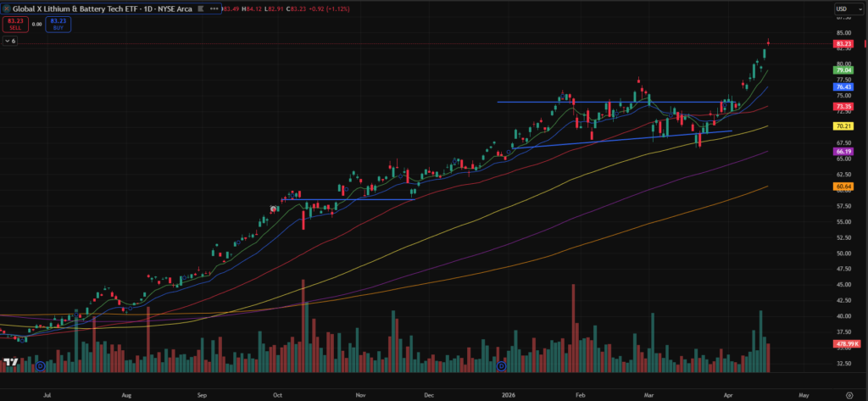Click the event marker icon near July
This screenshot has height=401, width=868.
pyautogui.click(x=39, y=366)
